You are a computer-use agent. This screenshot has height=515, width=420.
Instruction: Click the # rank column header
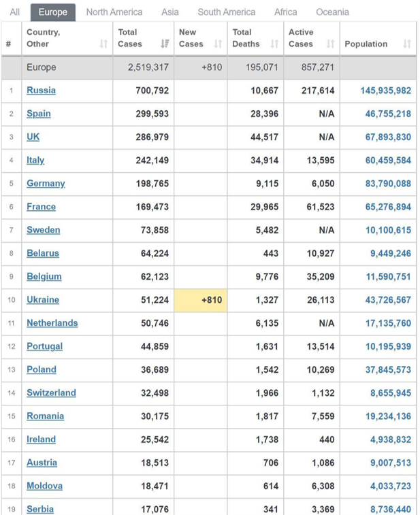(8, 44)
